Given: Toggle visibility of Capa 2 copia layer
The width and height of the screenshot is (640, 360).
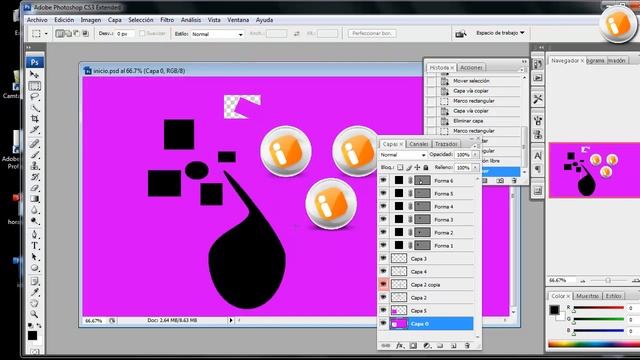Looking at the screenshot, I should [383, 284].
